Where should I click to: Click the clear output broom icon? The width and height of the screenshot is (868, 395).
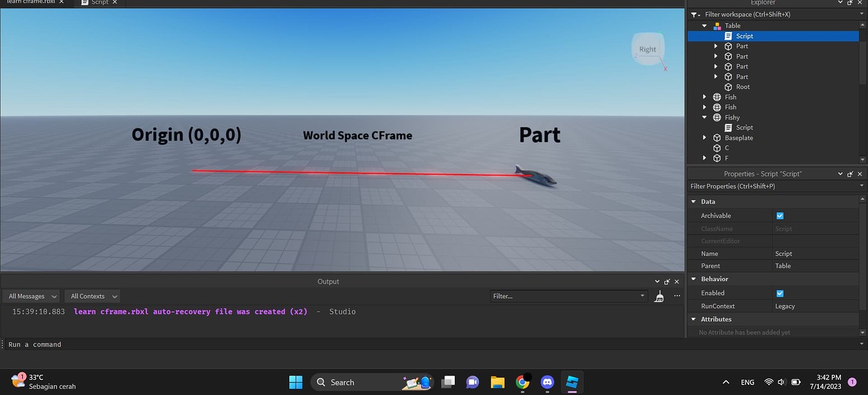(x=659, y=296)
